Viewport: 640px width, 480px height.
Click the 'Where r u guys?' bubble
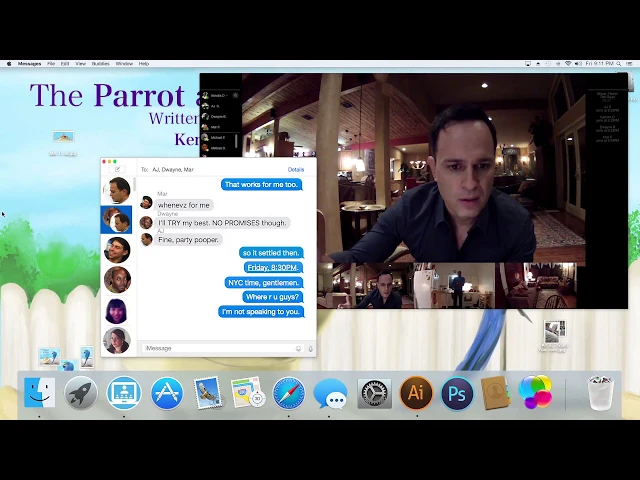pyautogui.click(x=272, y=297)
